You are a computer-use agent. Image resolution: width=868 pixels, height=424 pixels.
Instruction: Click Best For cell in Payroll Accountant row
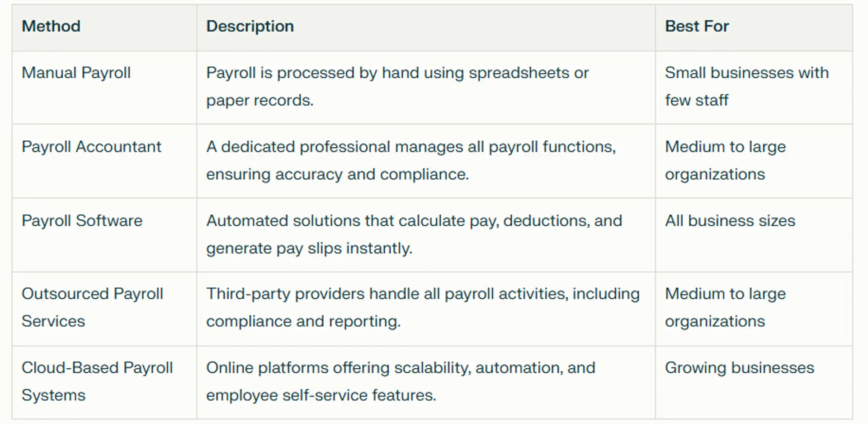coord(725,160)
